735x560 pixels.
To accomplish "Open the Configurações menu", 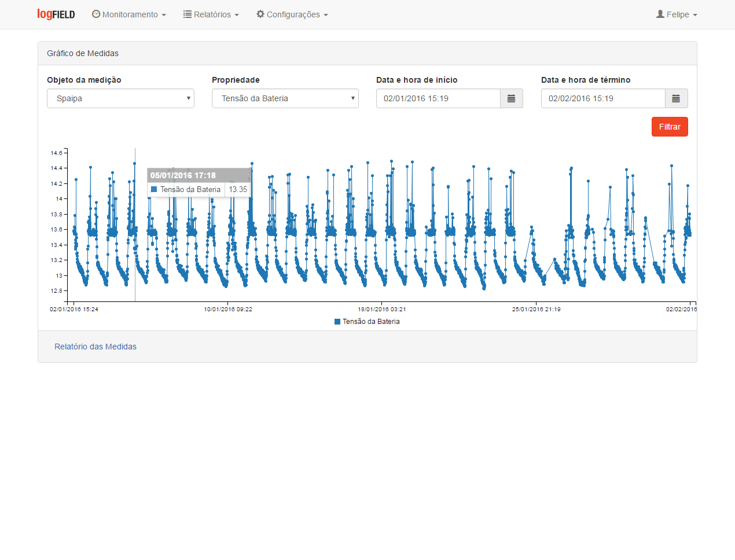I will [x=293, y=14].
